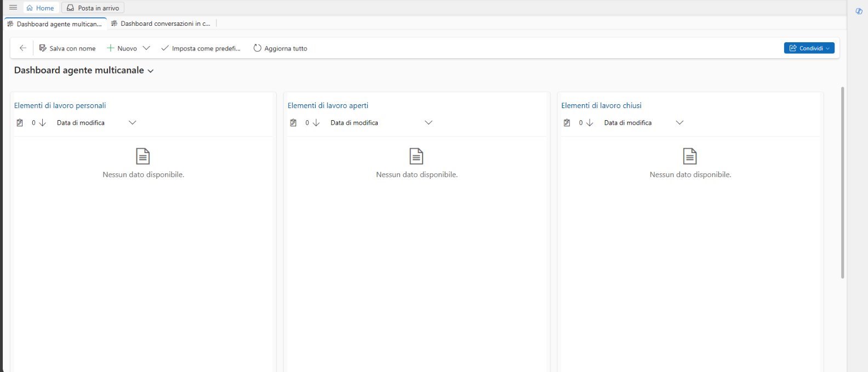Toggle sort direction arrow in chiusi stream
This screenshot has height=372, width=868.
pyautogui.click(x=590, y=123)
